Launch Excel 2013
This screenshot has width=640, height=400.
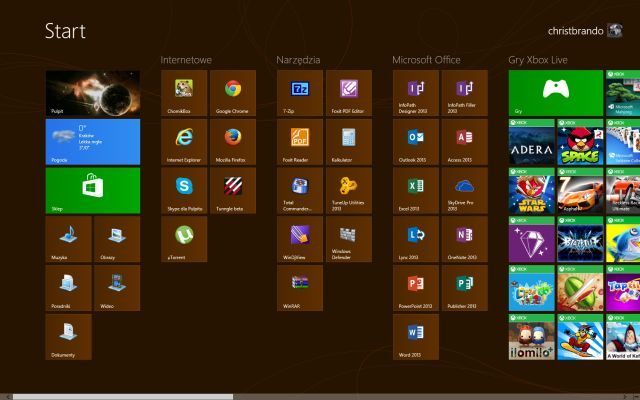[x=416, y=190]
